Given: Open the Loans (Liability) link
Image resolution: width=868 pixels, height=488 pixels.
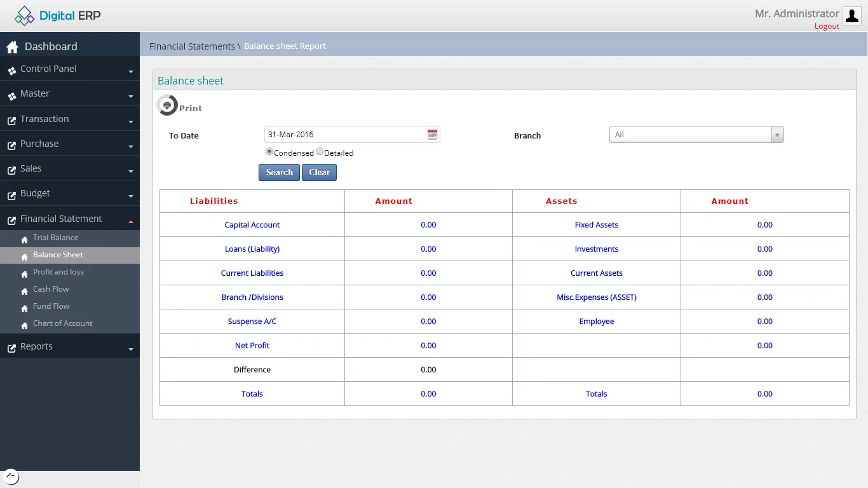Looking at the screenshot, I should click(252, 249).
